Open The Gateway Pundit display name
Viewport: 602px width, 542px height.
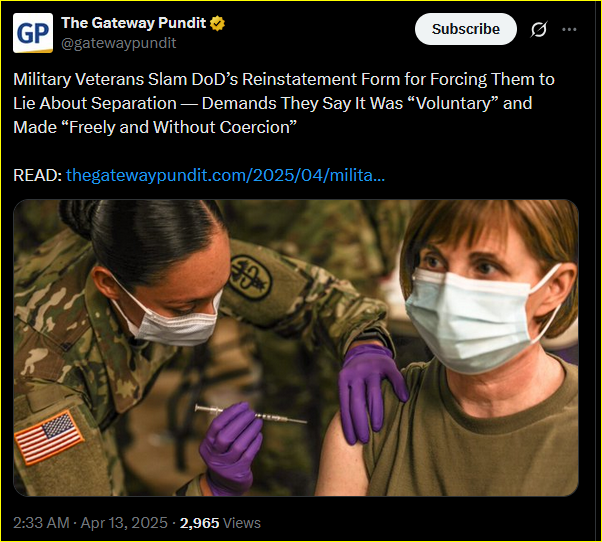click(x=134, y=23)
